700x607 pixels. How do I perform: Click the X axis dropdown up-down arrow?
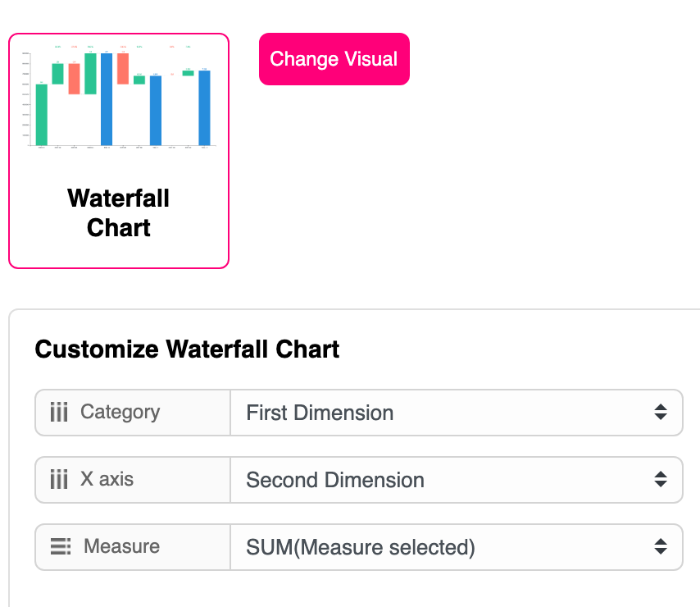(661, 480)
